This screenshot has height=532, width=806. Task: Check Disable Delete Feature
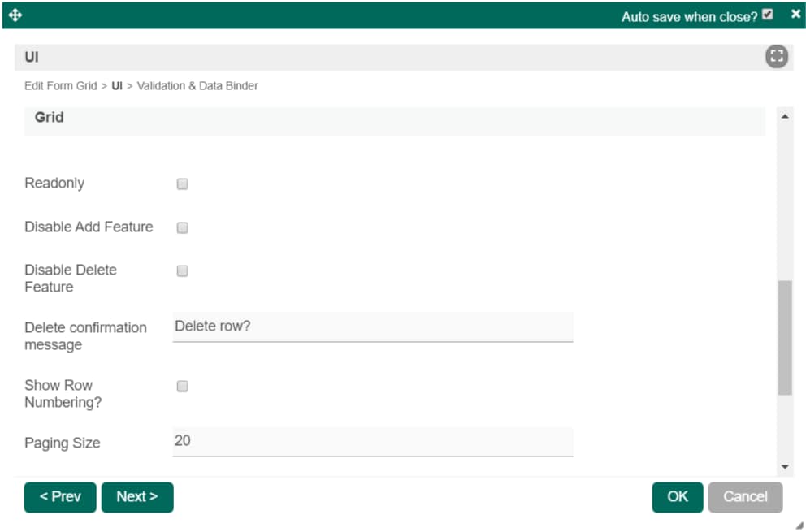click(183, 271)
